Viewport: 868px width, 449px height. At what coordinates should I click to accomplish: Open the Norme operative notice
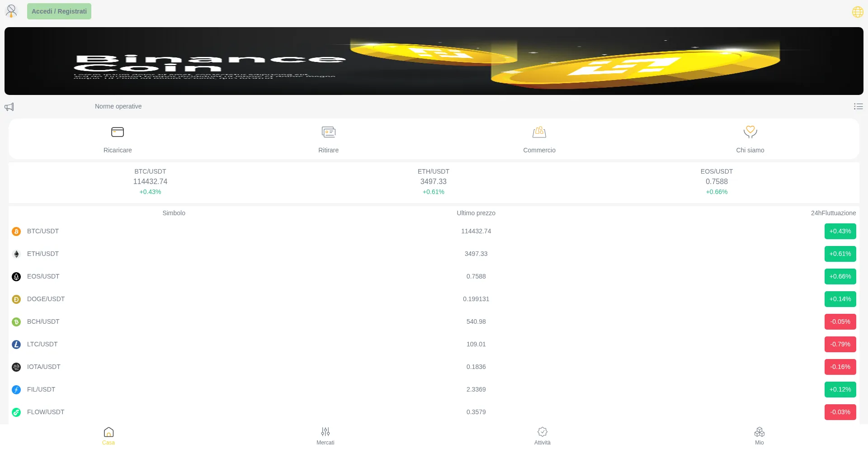pyautogui.click(x=118, y=106)
